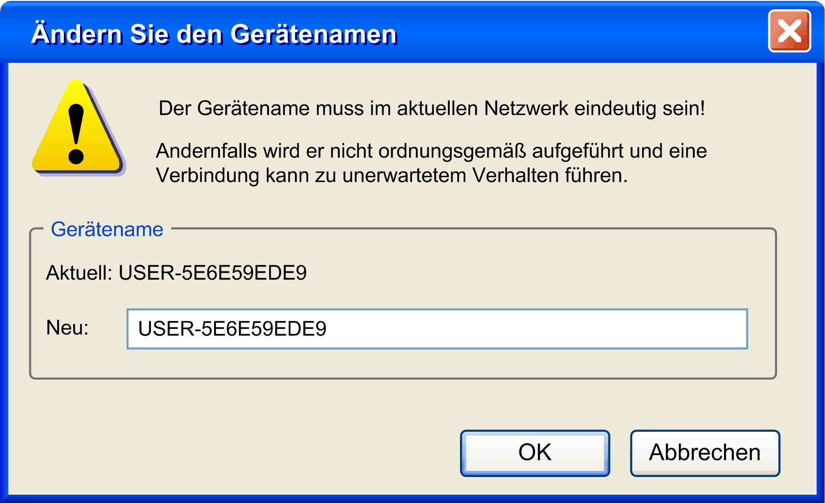The image size is (825, 504).
Task: Click the word 'unerwartetem' in the message
Action: tap(404, 176)
